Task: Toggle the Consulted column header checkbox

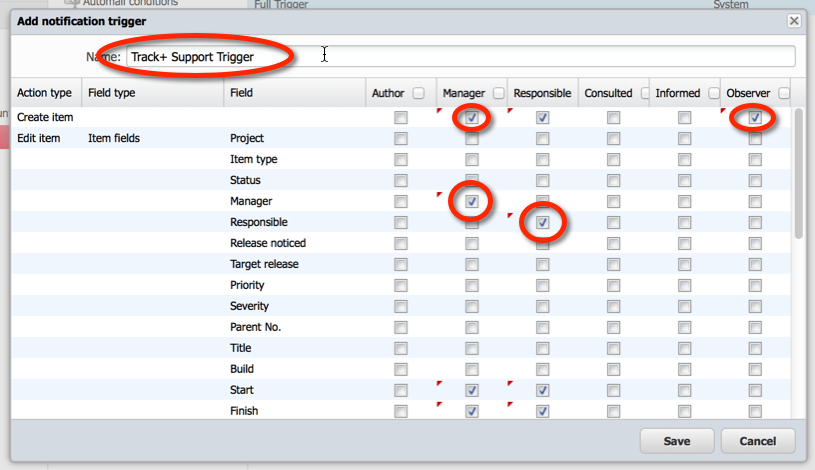Action: [x=643, y=93]
